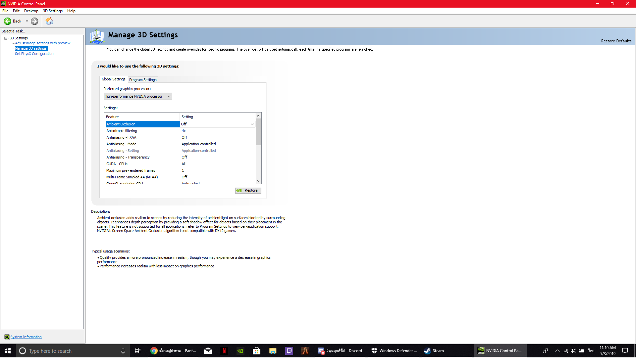Click Application-controlled value for Antialiasing Mode
The image size is (636, 364).
coord(199,144)
